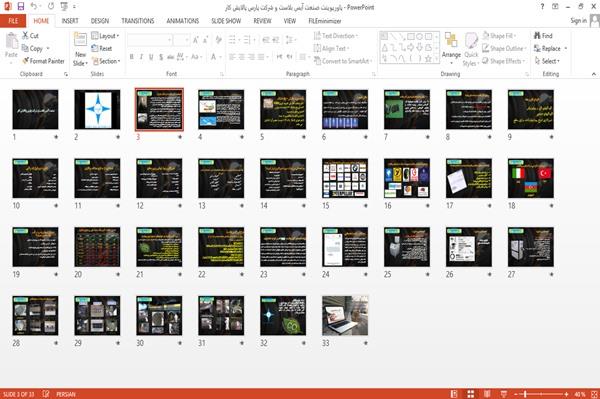Expand the Section dropdown

tap(106, 61)
